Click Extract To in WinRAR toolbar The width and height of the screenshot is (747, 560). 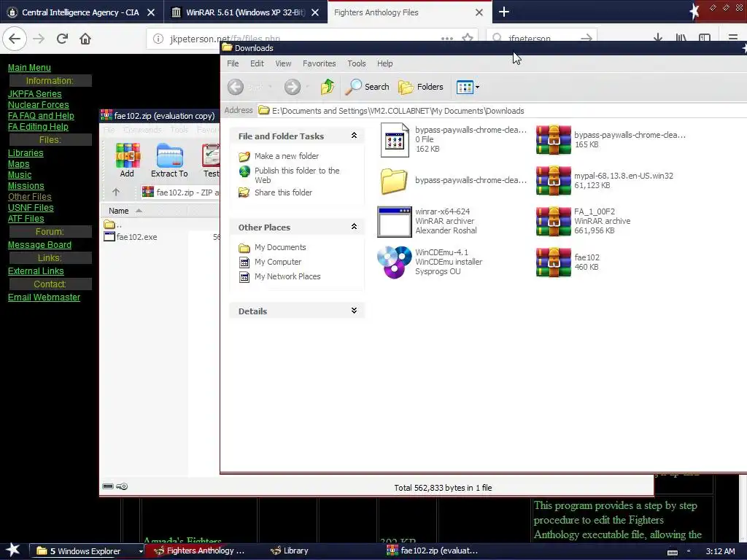pyautogui.click(x=169, y=160)
